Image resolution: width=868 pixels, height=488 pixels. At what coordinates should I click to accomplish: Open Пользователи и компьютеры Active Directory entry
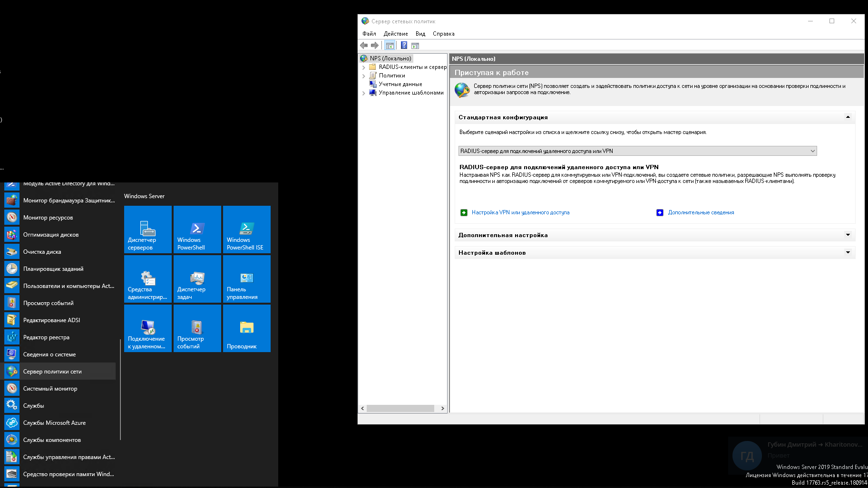[59, 286]
